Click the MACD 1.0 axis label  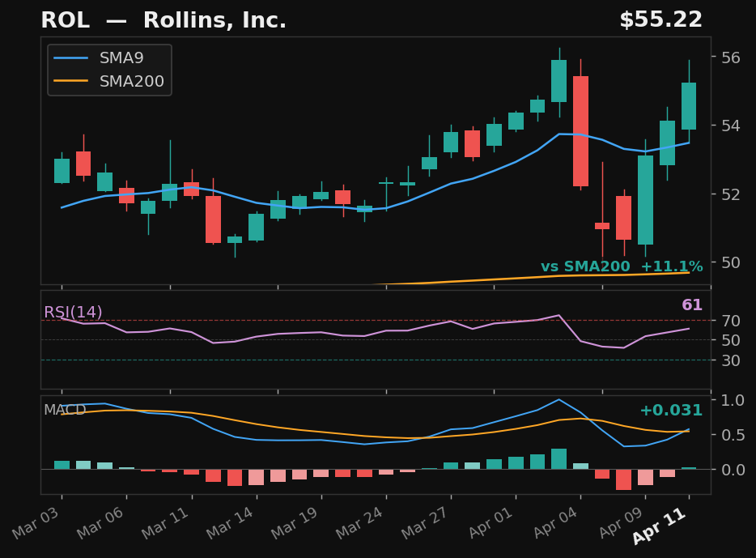tap(733, 400)
